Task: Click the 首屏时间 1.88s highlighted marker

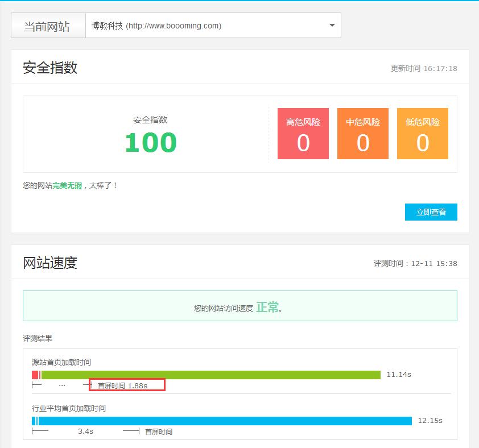Action: pos(127,385)
